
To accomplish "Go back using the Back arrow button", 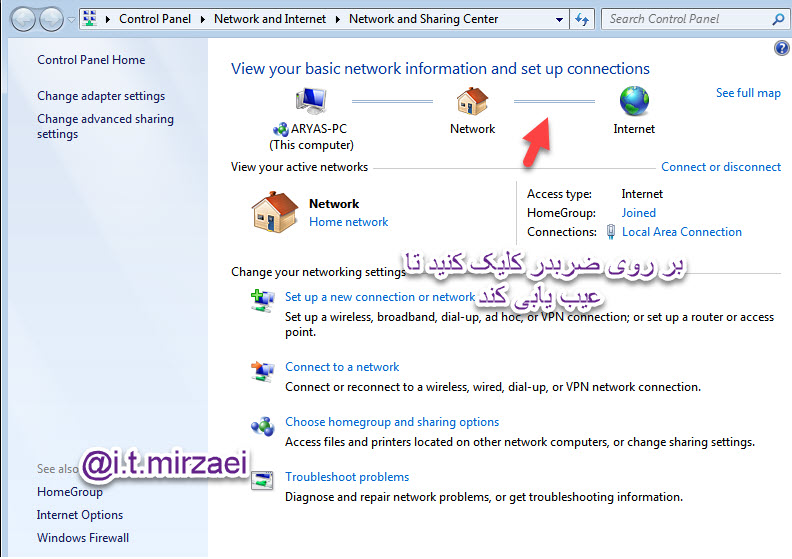I will point(23,20).
